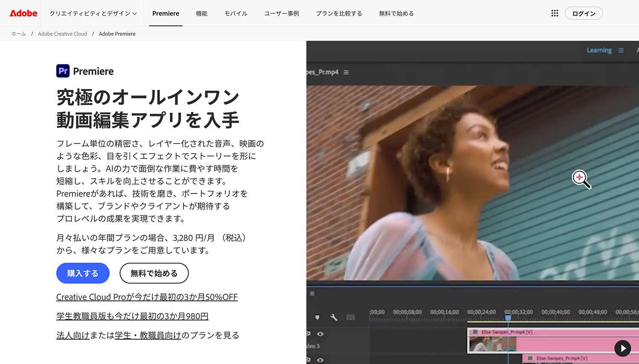This screenshot has width=639, height=364.
Task: Open the ユーザー事例 menu item
Action: point(282,13)
